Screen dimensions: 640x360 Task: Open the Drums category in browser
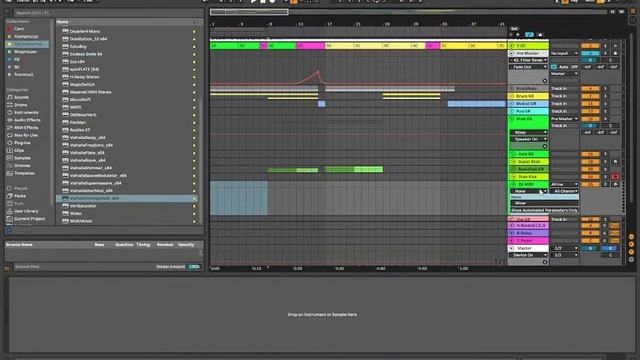pos(20,105)
